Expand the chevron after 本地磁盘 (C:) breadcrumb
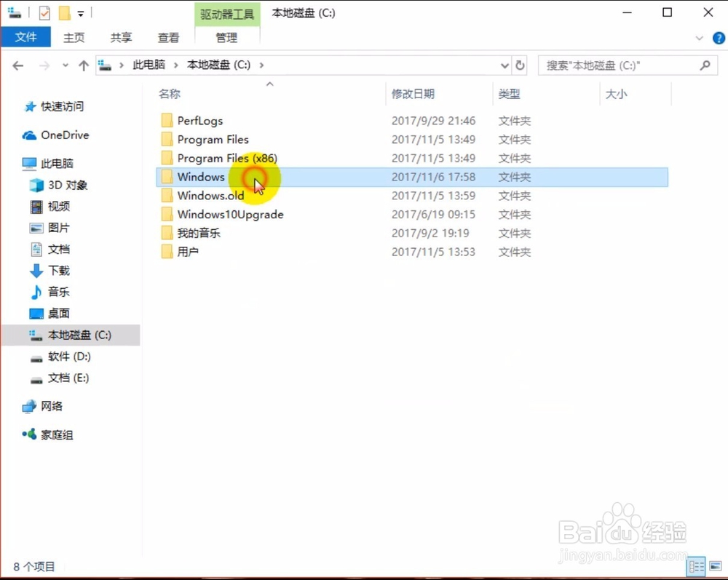Viewport: 728px width, 580px height. 262,65
